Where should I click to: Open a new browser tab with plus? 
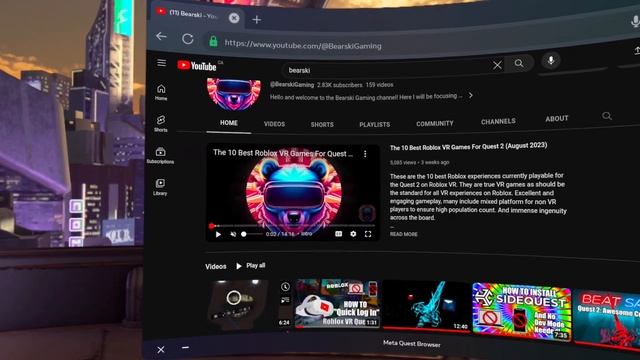coord(256,19)
